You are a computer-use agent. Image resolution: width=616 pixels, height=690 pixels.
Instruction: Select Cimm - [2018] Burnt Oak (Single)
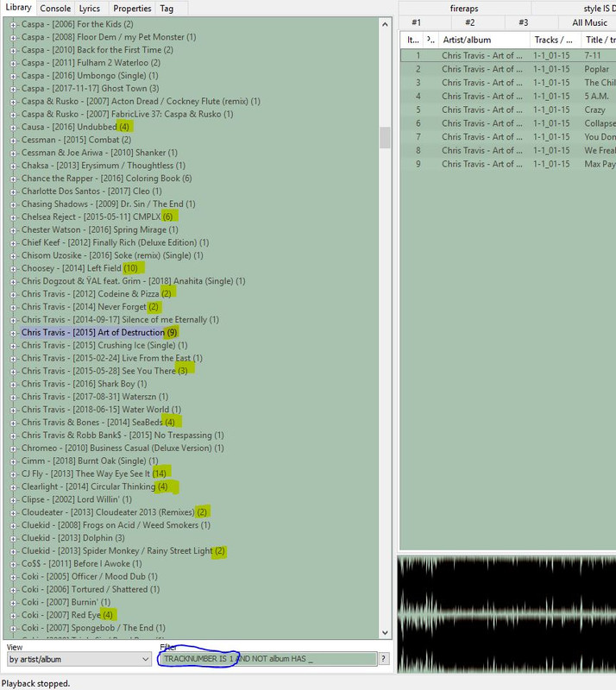coord(90,461)
